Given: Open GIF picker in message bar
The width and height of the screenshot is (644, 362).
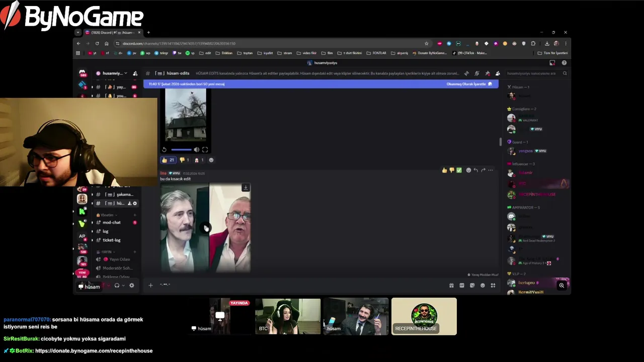Looking at the screenshot, I should [x=462, y=286].
